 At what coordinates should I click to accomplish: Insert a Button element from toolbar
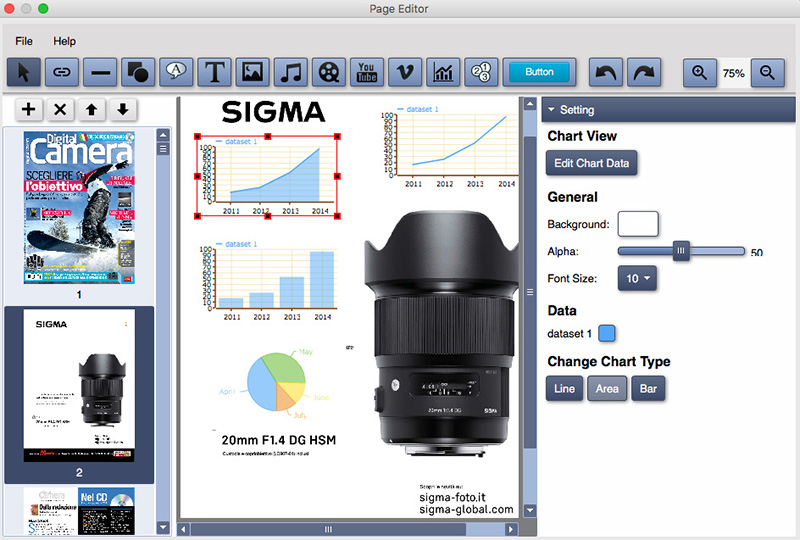click(x=539, y=72)
